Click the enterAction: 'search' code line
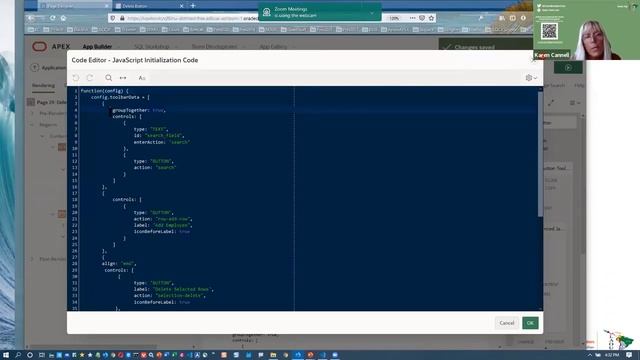The width and height of the screenshot is (640, 360). 162,142
